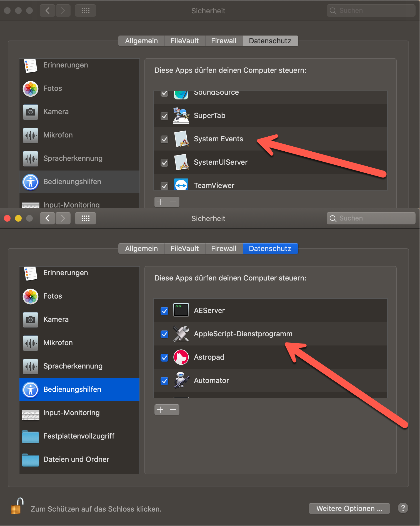Select Fotos in back window sidebar
This screenshot has width=420, height=526.
pos(79,89)
